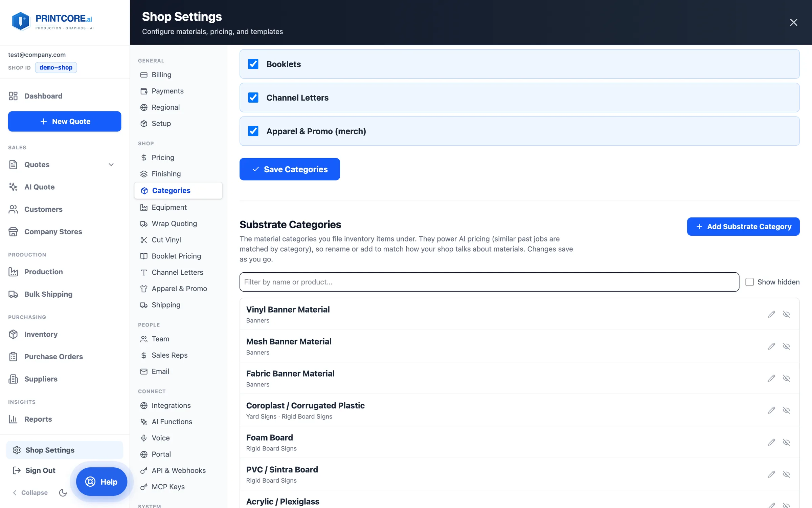Select the Categories settings section

(178, 190)
